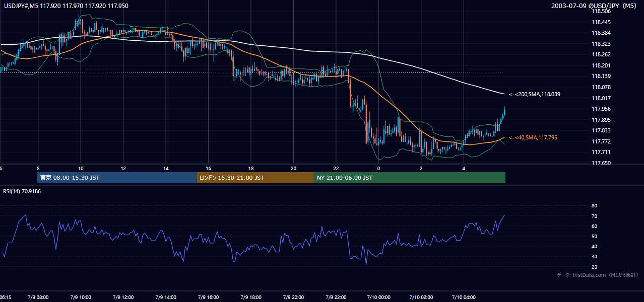Viewport: 644px width, 302px height.
Task: Click the RSI scale value 70
Action: (x=594, y=216)
